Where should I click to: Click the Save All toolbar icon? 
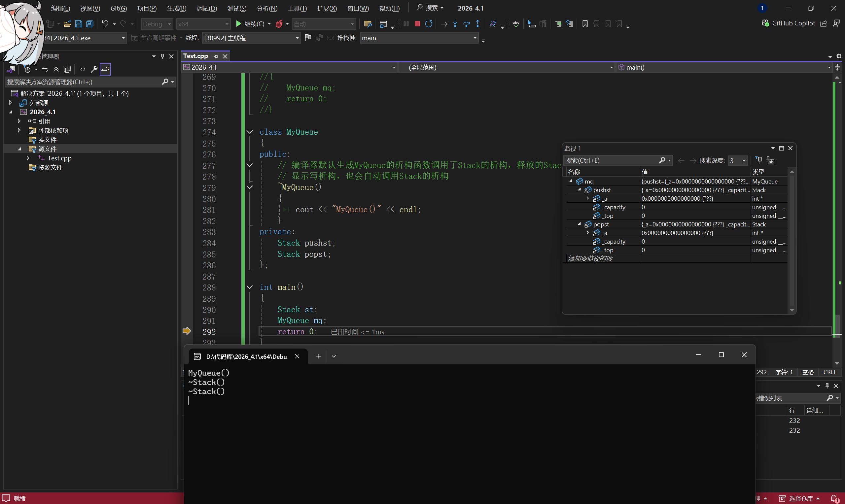tap(90, 24)
